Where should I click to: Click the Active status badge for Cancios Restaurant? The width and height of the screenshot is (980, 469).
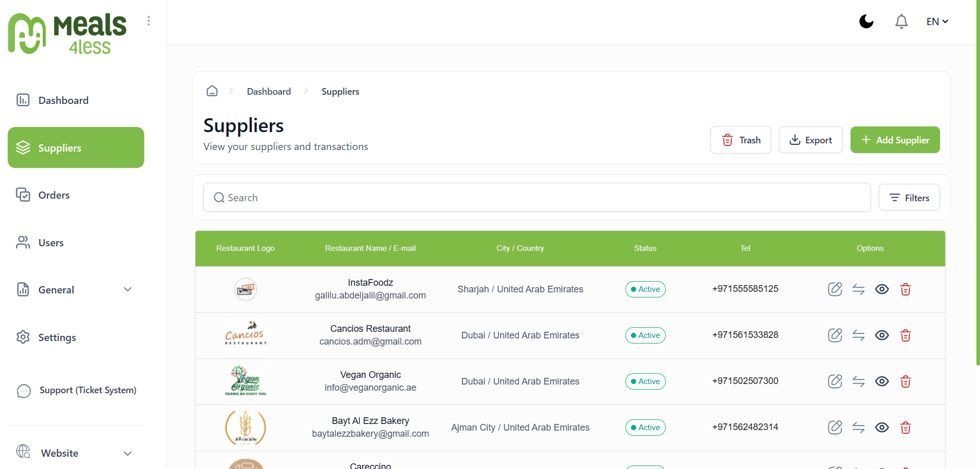point(645,335)
